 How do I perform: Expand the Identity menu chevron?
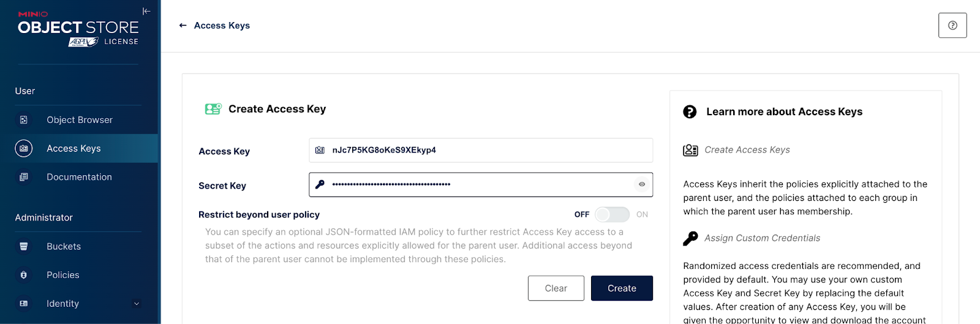pos(137,304)
